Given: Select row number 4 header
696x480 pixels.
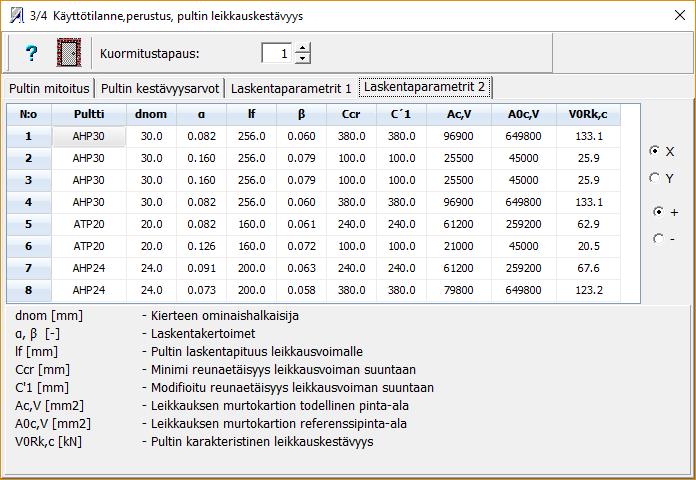Looking at the screenshot, I should (29, 202).
